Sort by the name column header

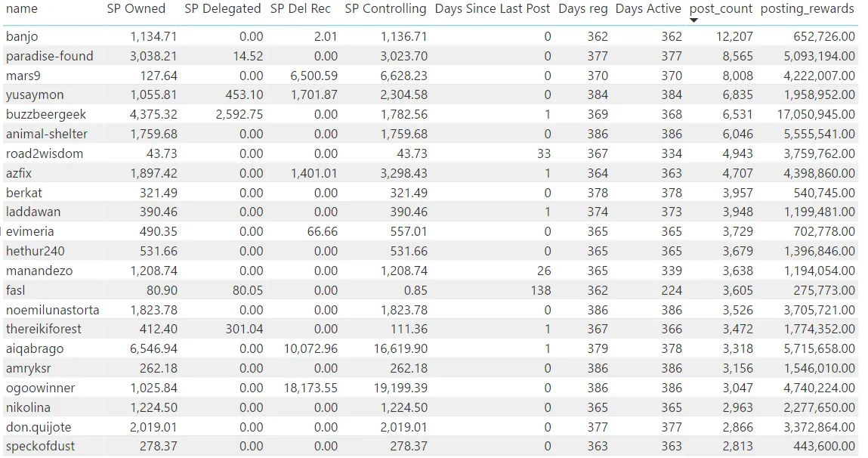pyautogui.click(x=22, y=9)
